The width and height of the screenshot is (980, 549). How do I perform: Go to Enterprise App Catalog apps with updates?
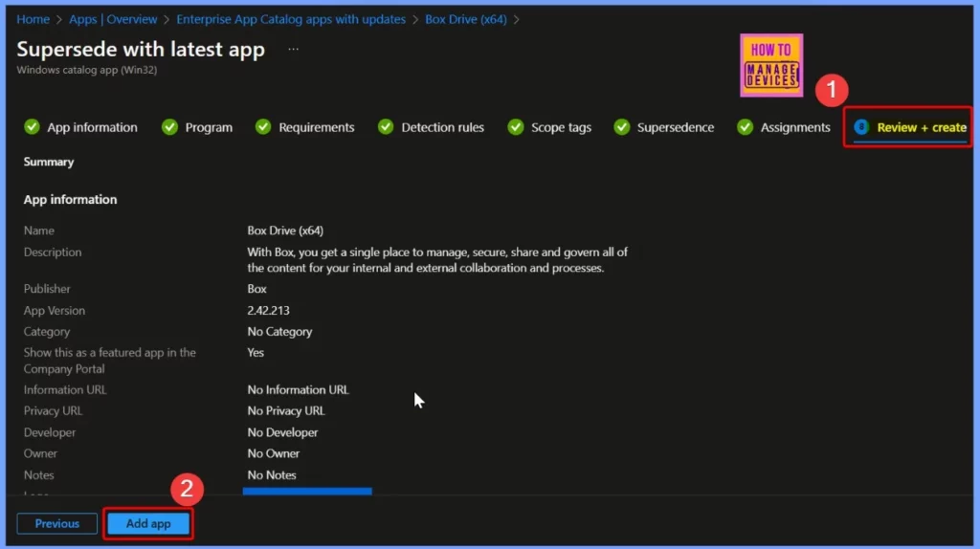tap(291, 19)
